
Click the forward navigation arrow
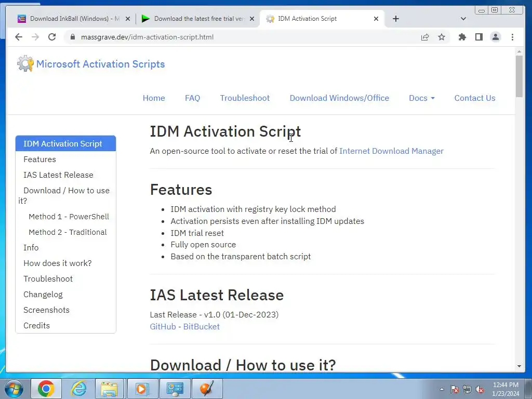coord(35,37)
